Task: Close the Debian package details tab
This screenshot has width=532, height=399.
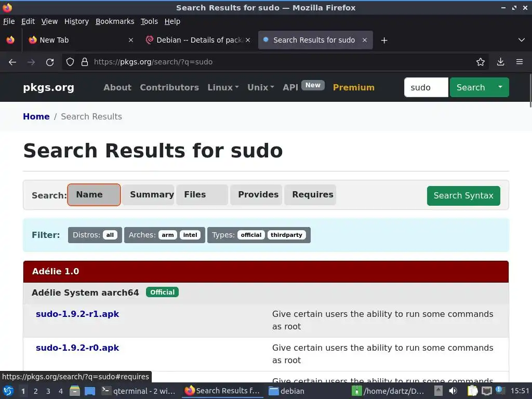Action: 248,40
